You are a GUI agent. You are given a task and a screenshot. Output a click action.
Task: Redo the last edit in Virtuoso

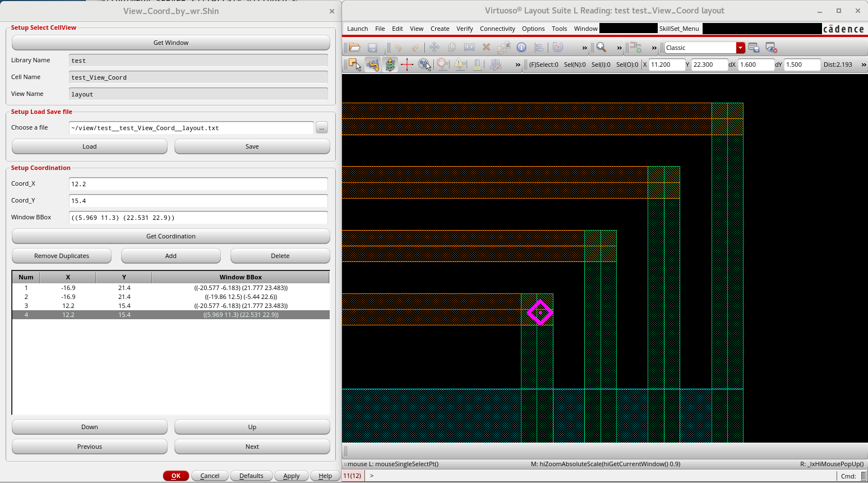tap(415, 48)
